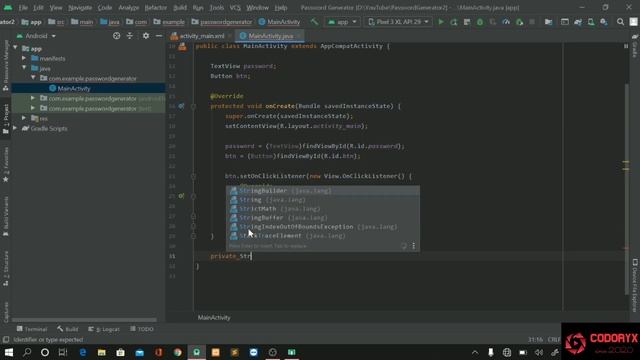The image size is (640, 360).
Task: Click the Collapse All icon in Project panel
Action: 130,36
